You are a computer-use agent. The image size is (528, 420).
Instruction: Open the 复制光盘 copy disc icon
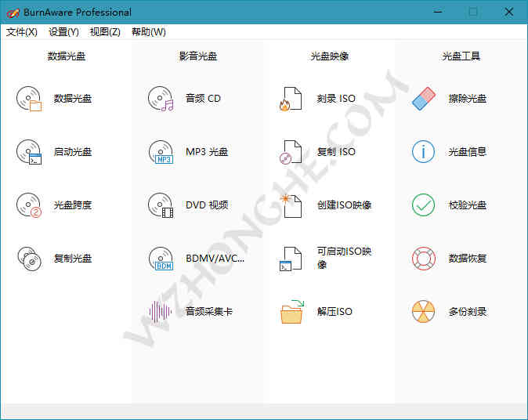click(29, 259)
